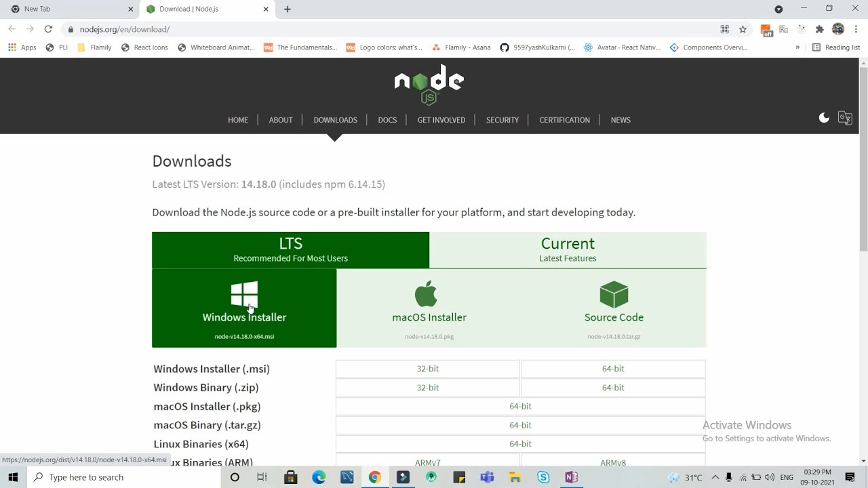Download 64-bit Windows Installer (.msi)
Screen dimensions: 868x488
tap(613, 369)
